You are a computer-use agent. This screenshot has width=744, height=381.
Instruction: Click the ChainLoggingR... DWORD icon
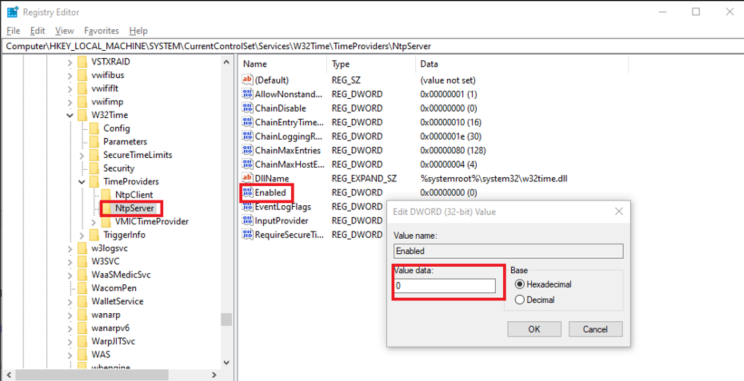[x=248, y=136]
